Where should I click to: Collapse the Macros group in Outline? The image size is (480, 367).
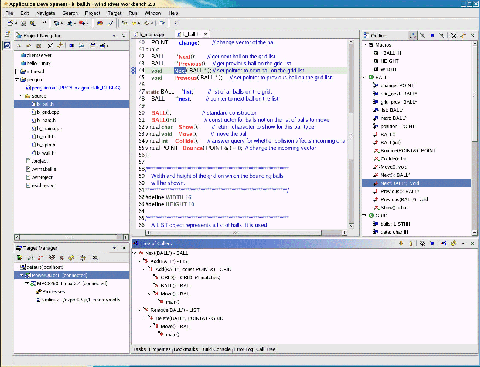(x=366, y=45)
